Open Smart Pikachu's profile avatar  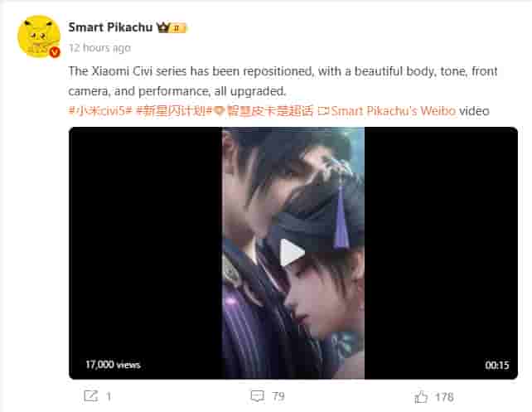pyautogui.click(x=39, y=36)
